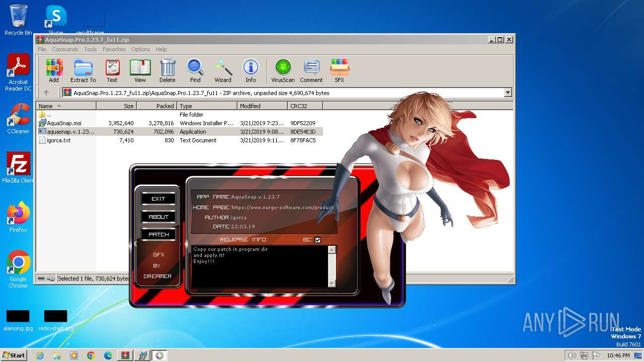Open the Tools menu
Image resolution: width=644 pixels, height=362 pixels.
91,49
